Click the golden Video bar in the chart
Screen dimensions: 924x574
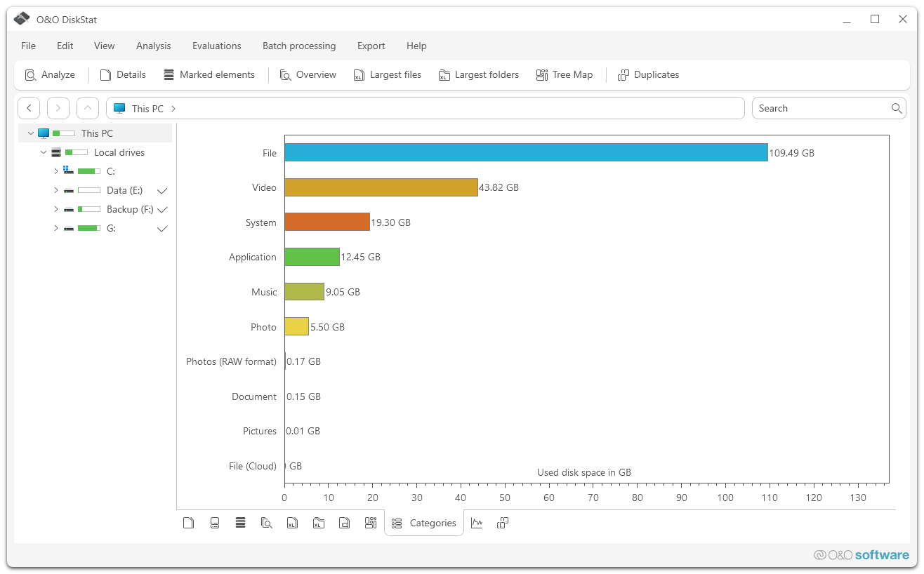[381, 187]
